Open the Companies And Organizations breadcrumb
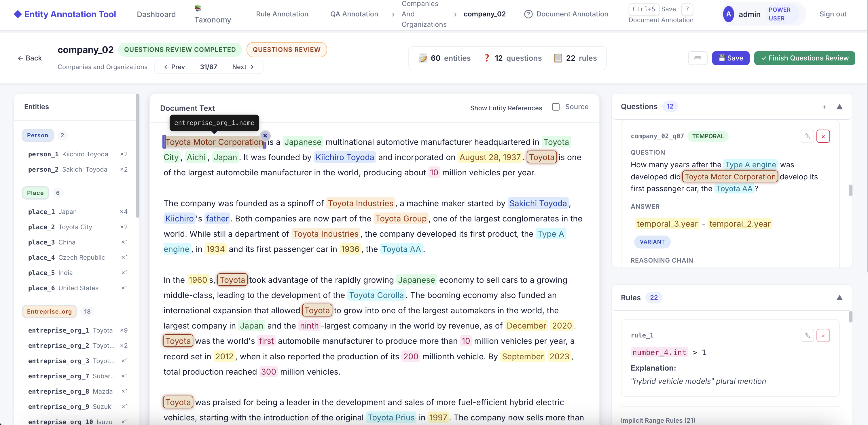 tap(424, 14)
